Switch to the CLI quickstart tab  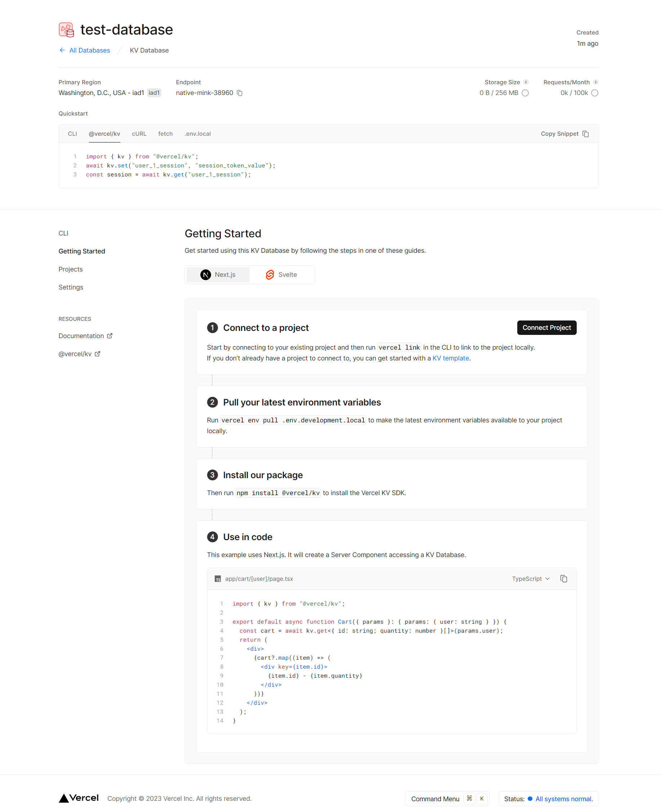coord(72,134)
